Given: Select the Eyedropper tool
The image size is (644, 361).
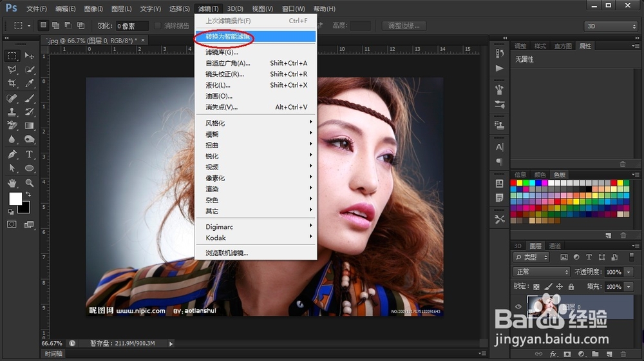Looking at the screenshot, I should pos(30,84).
